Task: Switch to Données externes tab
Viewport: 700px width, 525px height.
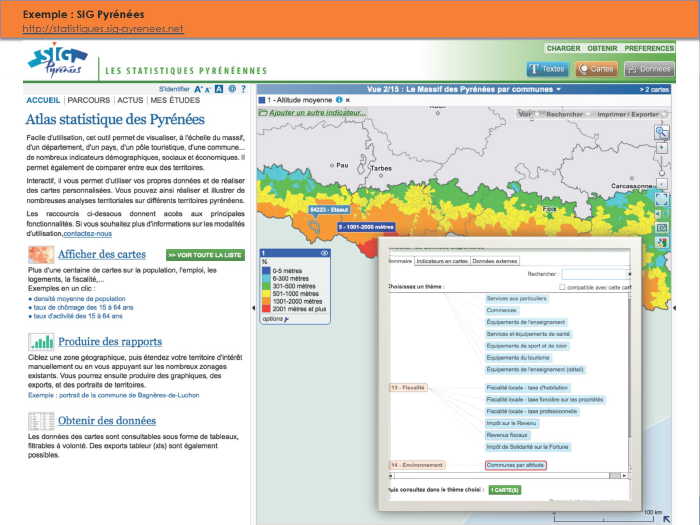Action: click(495, 261)
